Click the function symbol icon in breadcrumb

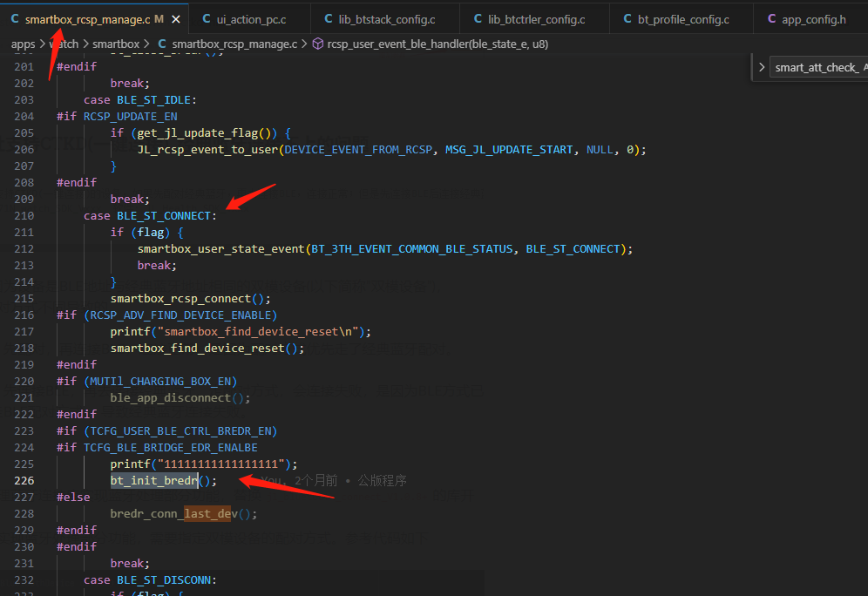(x=318, y=44)
